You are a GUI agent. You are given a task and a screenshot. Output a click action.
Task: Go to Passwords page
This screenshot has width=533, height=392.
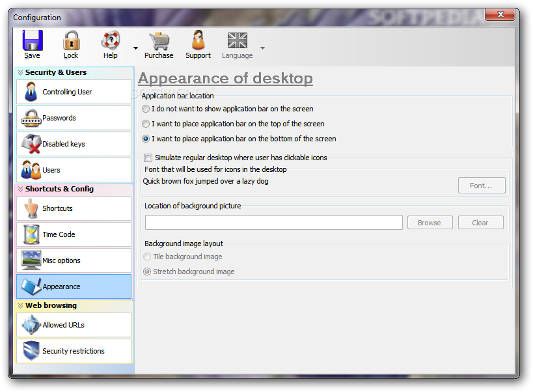74,118
